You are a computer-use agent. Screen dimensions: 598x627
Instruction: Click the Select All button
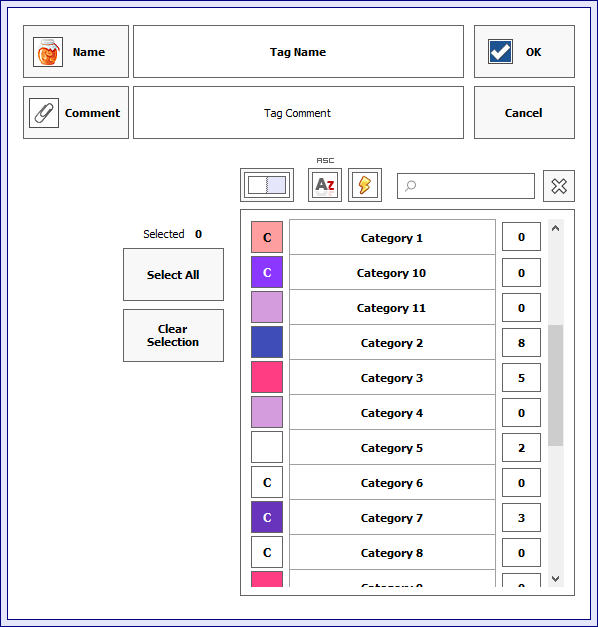173,275
